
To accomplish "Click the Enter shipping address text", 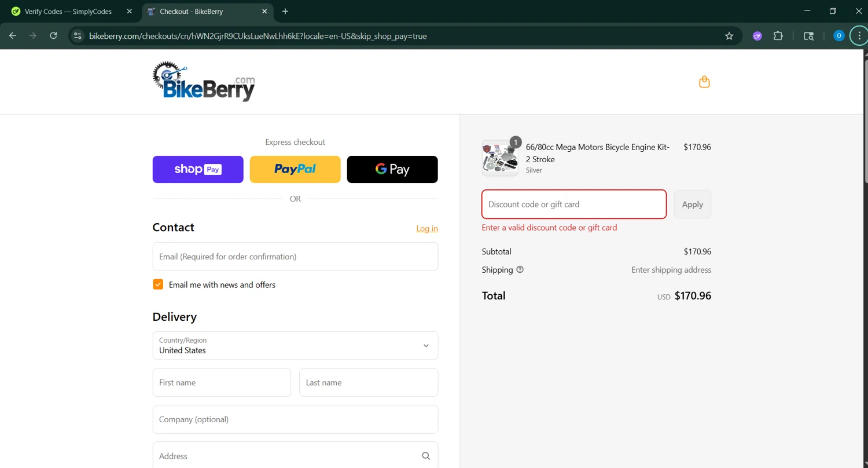I will click(x=671, y=270).
